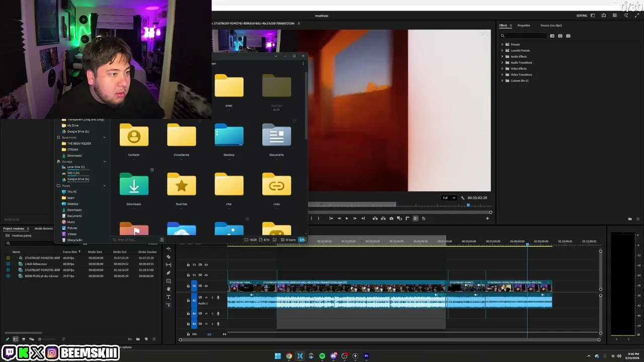644x362 pixels.
Task: Mute audio track A1
Action: coord(206,298)
